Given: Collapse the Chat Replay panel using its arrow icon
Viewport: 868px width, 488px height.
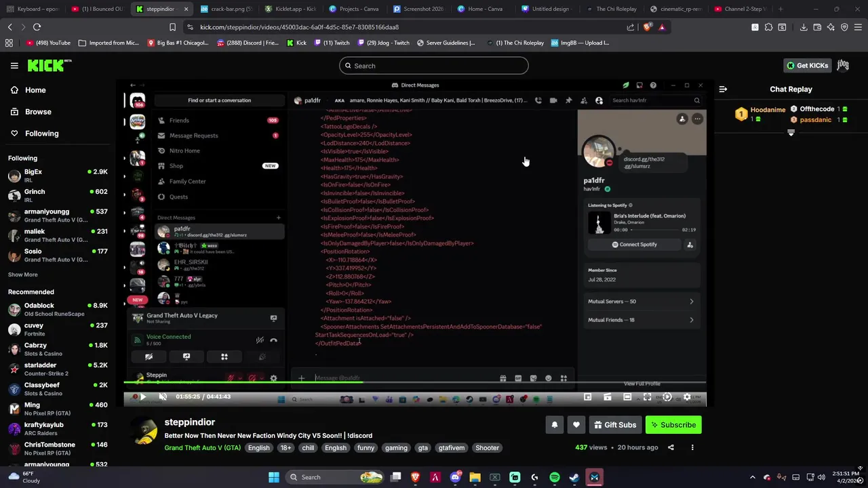Looking at the screenshot, I should pos(723,89).
